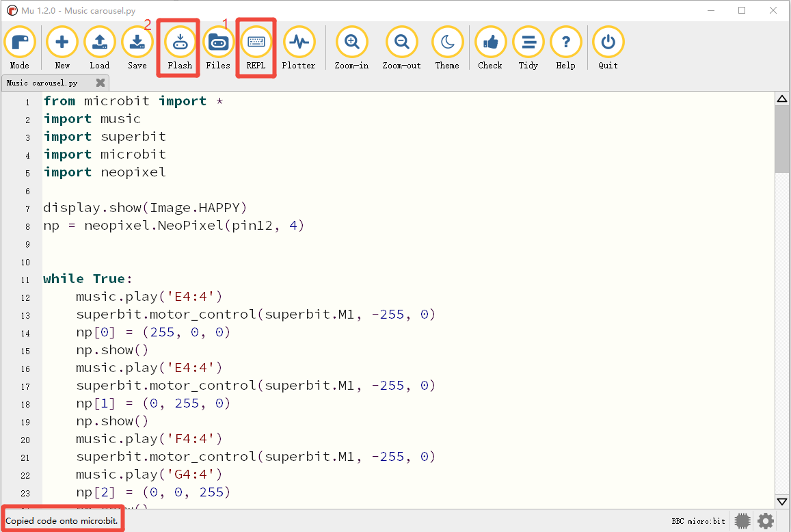Screen dimensions: 791x532
Task: Click the 'Copied code onto micro:bit.' status message
Action: 62,521
